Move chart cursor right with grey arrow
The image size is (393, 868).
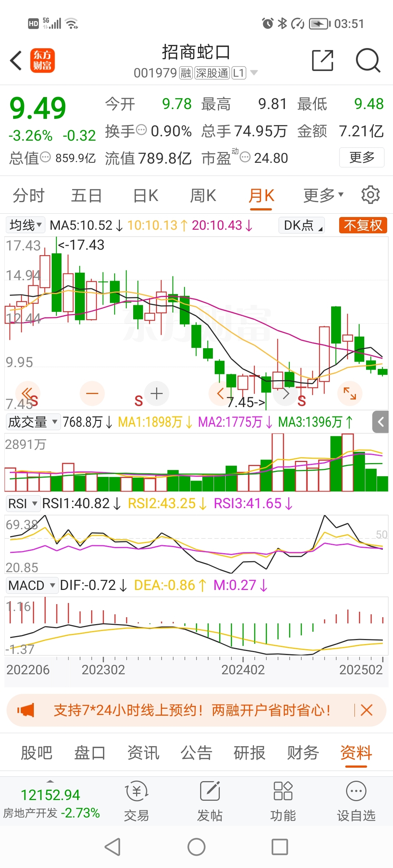(286, 393)
